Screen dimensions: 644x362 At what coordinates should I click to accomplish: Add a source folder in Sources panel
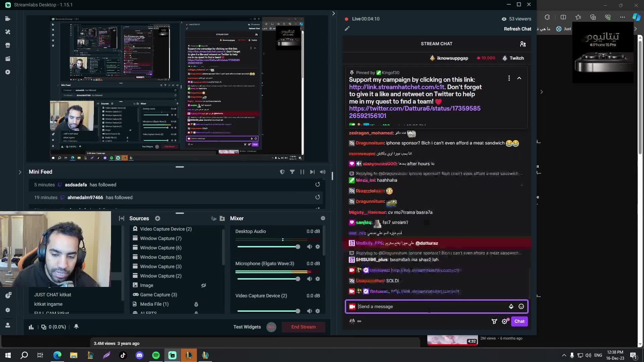(x=222, y=219)
